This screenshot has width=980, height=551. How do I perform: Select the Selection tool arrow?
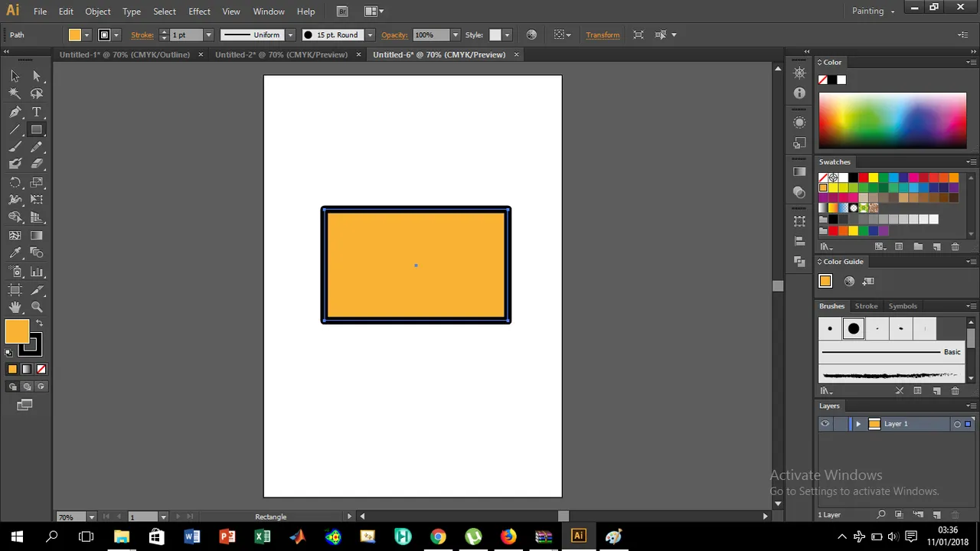pyautogui.click(x=15, y=76)
